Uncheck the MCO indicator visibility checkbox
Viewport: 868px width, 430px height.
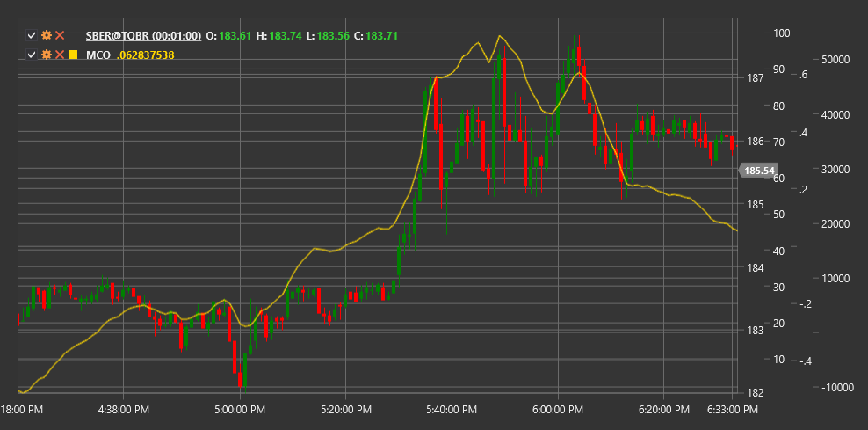click(32, 55)
